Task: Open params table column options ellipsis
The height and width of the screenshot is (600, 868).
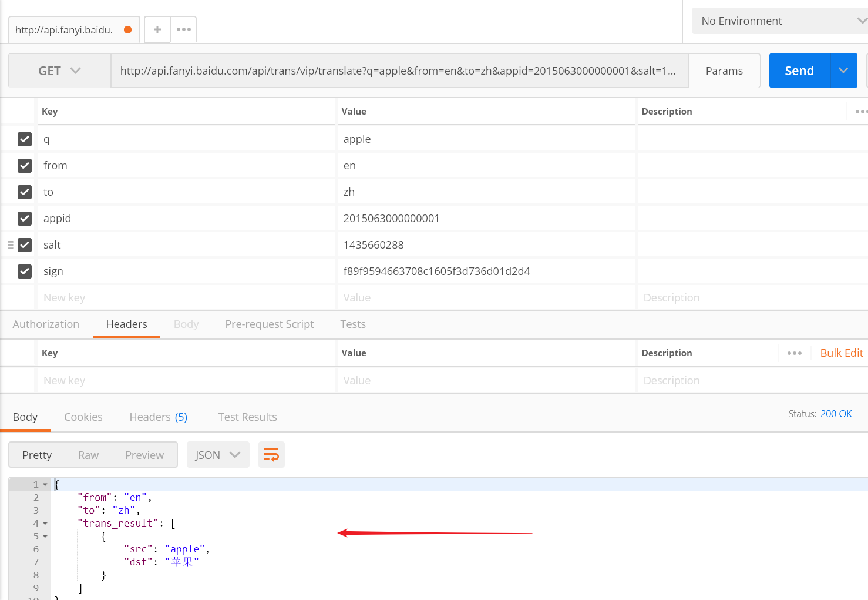Action: point(861,112)
